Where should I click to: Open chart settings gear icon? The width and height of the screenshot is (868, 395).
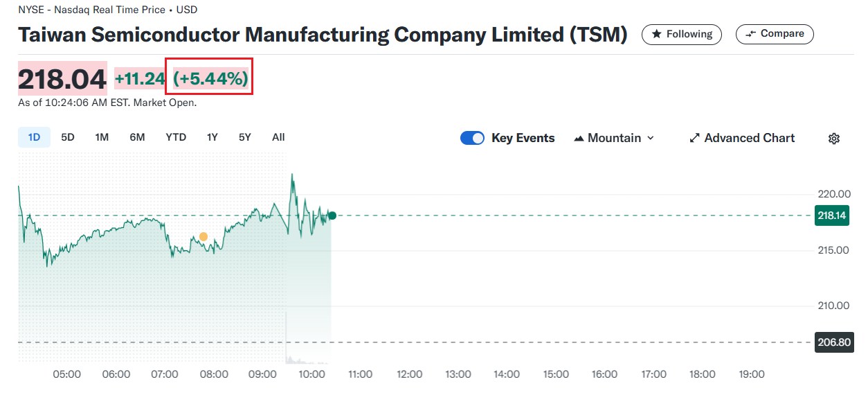click(833, 139)
